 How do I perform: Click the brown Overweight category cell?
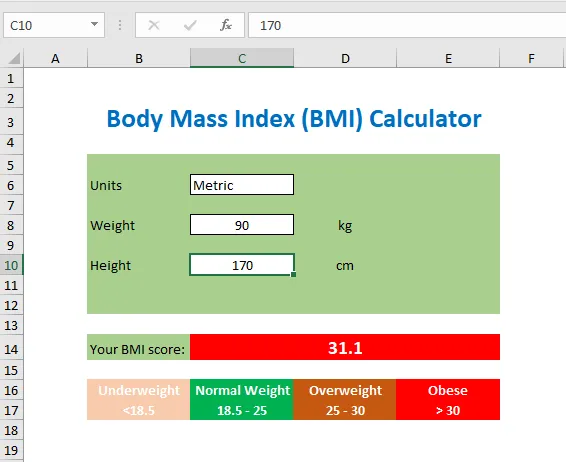coord(345,390)
